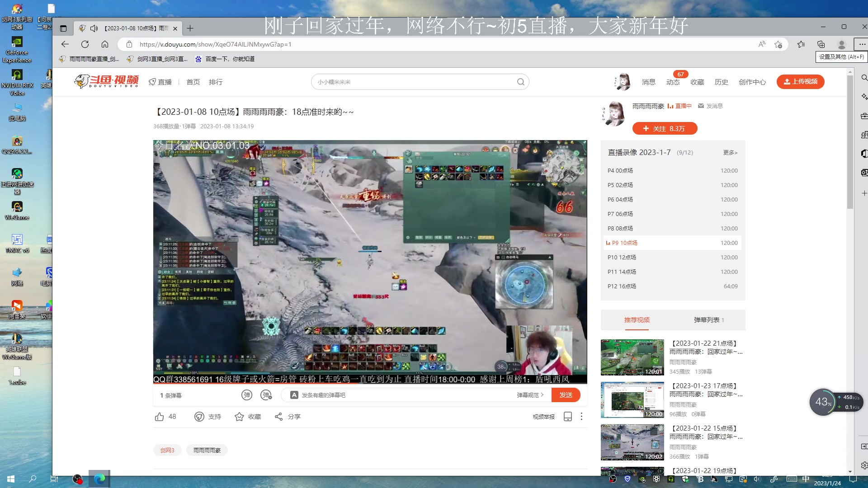868x488 pixels.
Task: Open 创作中心 creator center
Action: pyautogui.click(x=752, y=82)
